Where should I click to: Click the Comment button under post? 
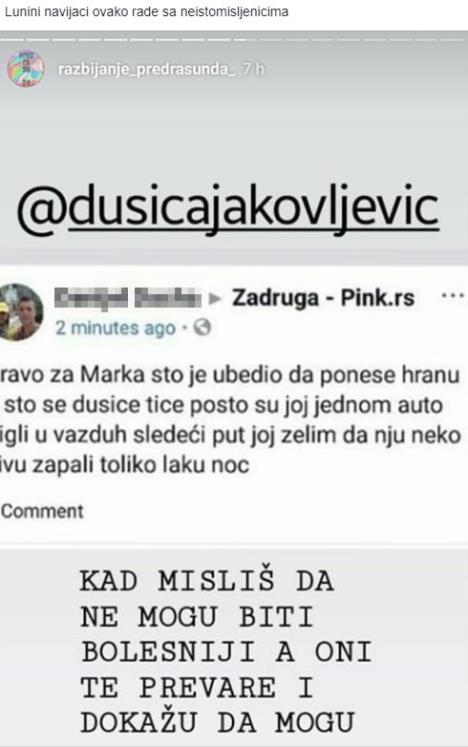42,511
